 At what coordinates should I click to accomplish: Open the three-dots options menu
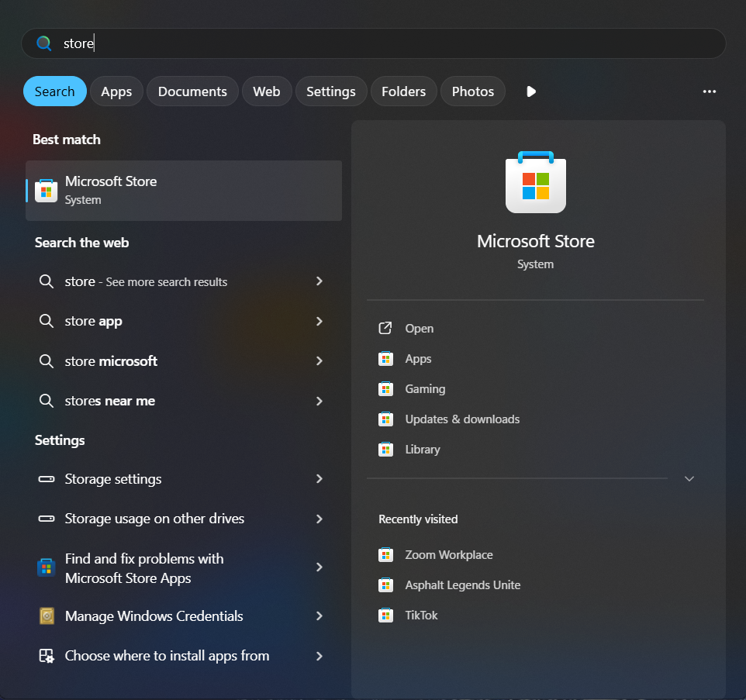click(x=710, y=91)
